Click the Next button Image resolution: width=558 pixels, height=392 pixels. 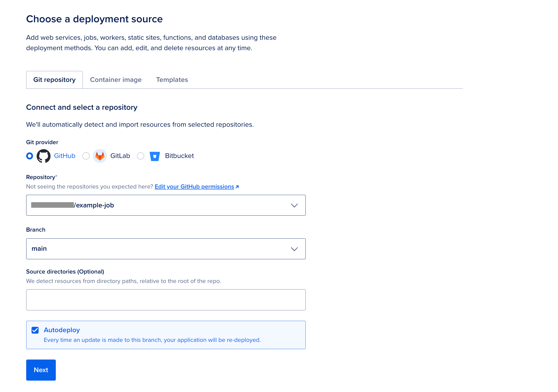(41, 370)
